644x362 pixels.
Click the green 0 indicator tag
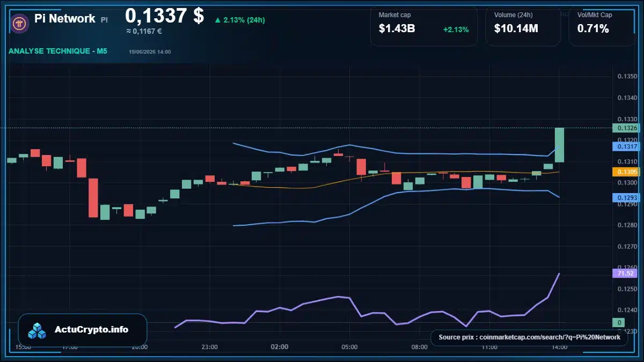[619, 322]
